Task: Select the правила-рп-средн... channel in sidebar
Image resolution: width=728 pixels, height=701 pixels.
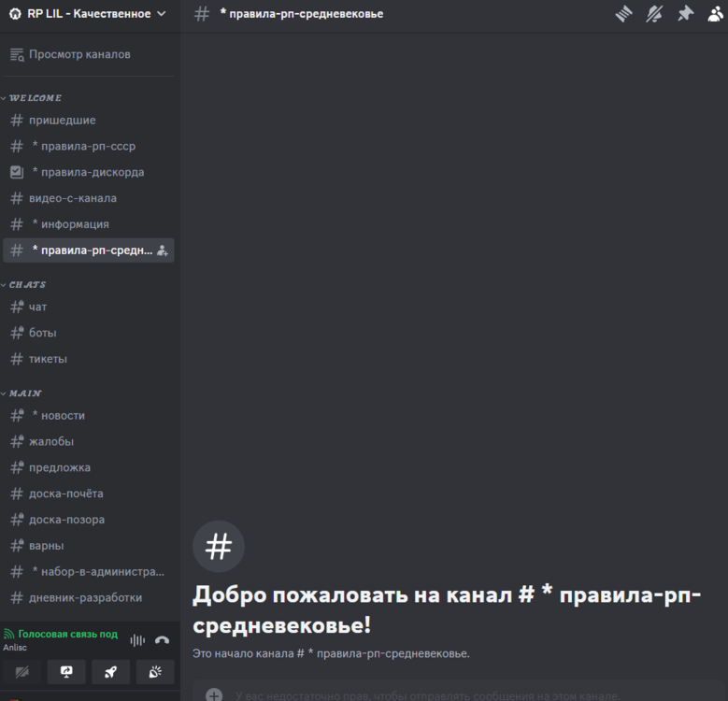Action: (89, 250)
